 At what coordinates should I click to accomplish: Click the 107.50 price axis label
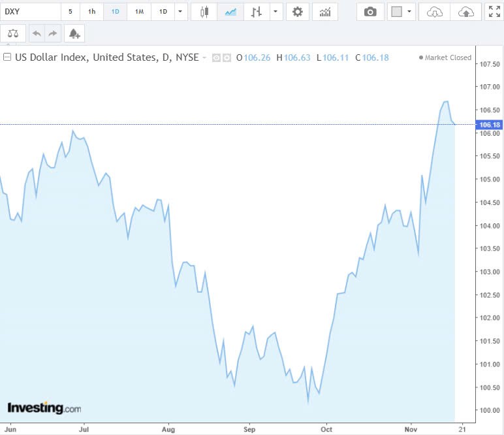pos(490,64)
